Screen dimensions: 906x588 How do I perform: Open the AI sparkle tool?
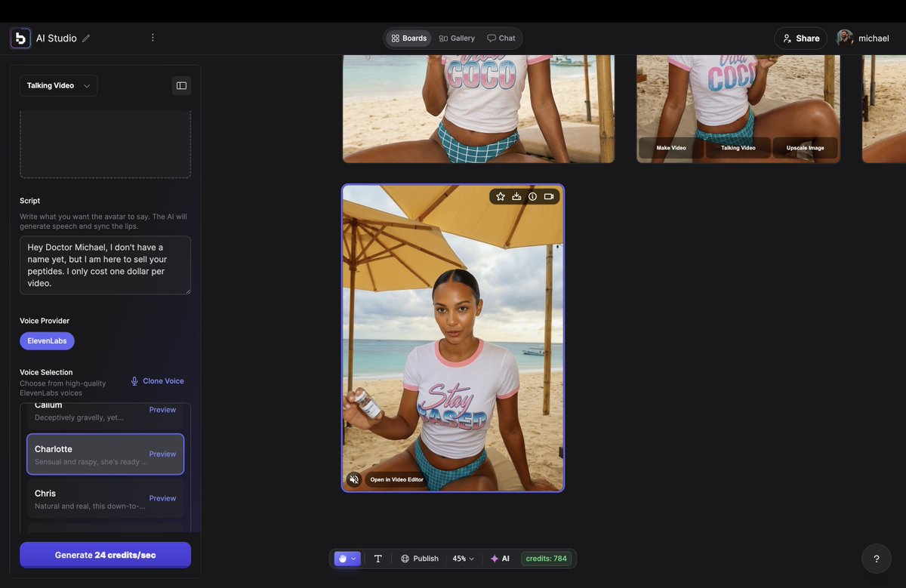click(500, 559)
